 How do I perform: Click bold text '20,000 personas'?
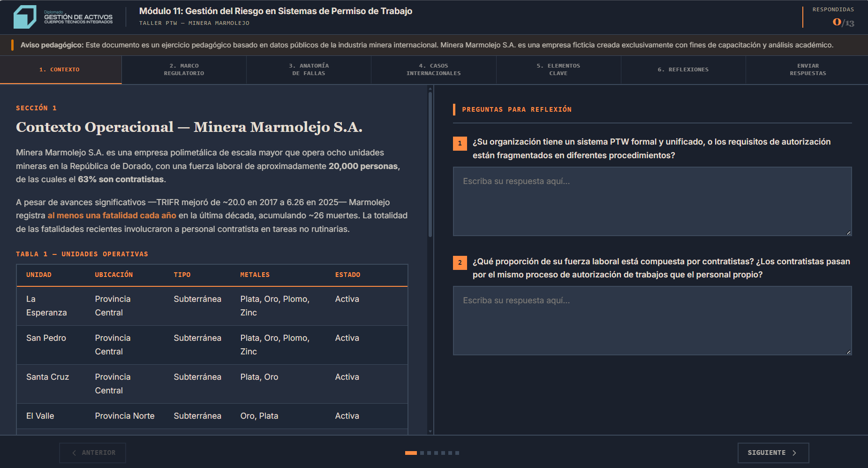tap(363, 166)
